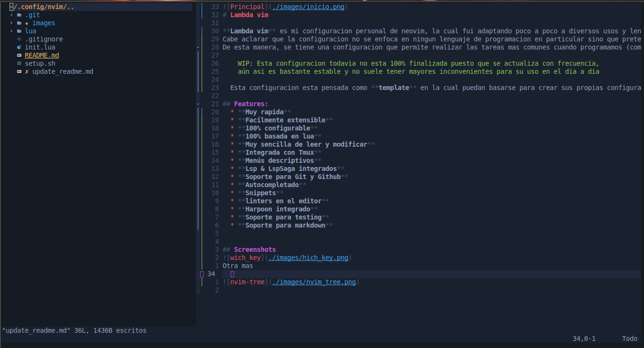The width and height of the screenshot is (644, 348).
Task: Open the .git folder entry
Action: [x=32, y=15]
